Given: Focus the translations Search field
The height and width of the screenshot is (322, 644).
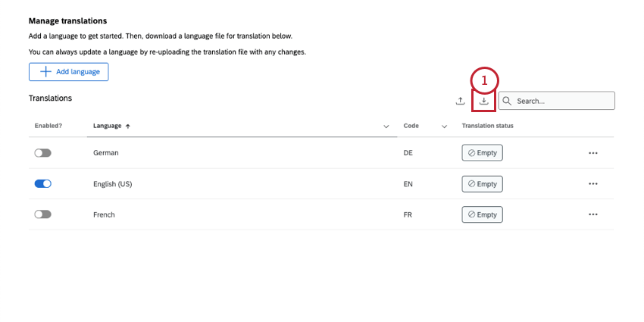Looking at the screenshot, I should 562,101.
